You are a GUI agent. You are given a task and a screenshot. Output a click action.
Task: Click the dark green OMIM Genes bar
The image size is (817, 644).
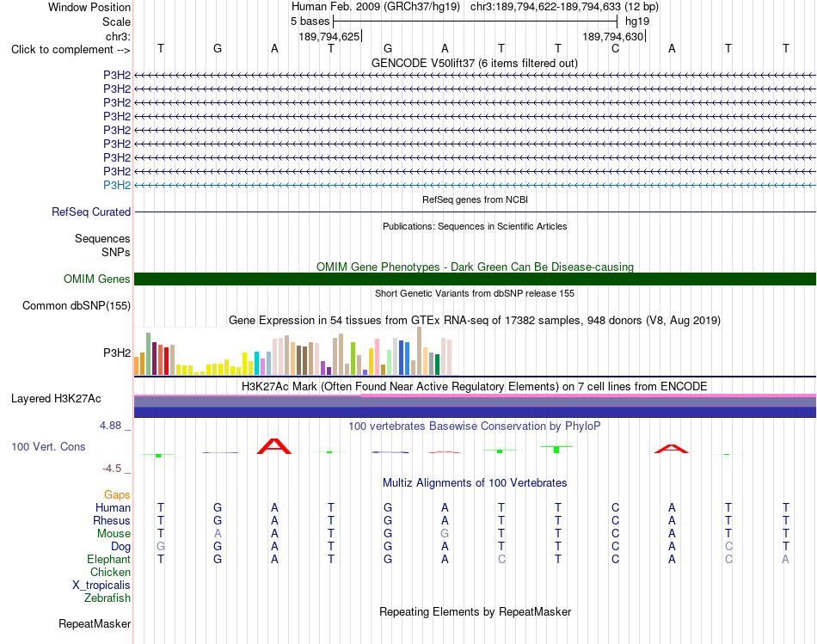point(475,279)
